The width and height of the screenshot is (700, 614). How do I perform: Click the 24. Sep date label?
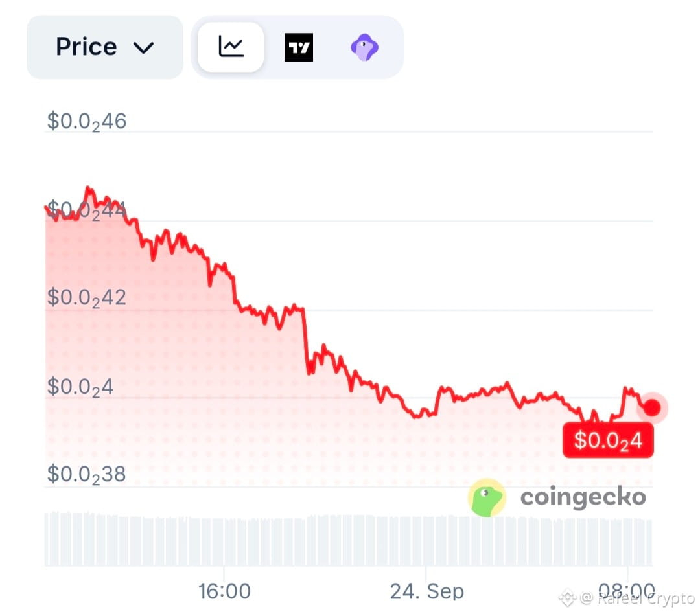pyautogui.click(x=426, y=591)
